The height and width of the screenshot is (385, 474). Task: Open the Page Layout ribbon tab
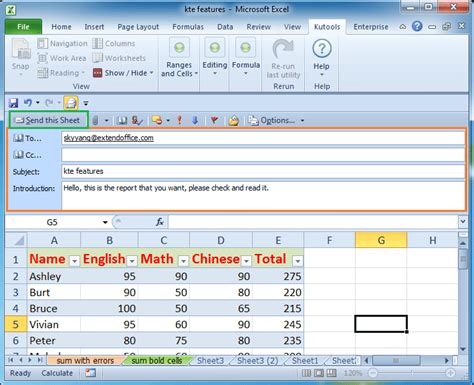tap(138, 27)
